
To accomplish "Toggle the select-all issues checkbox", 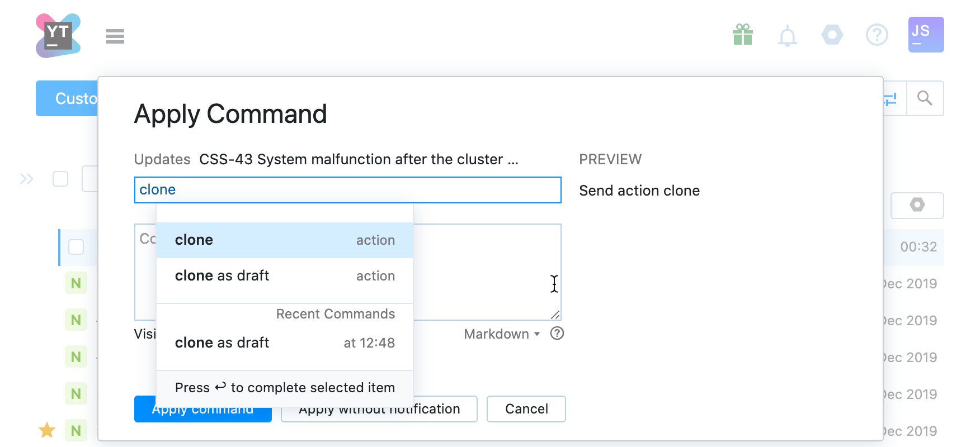I will tap(60, 179).
